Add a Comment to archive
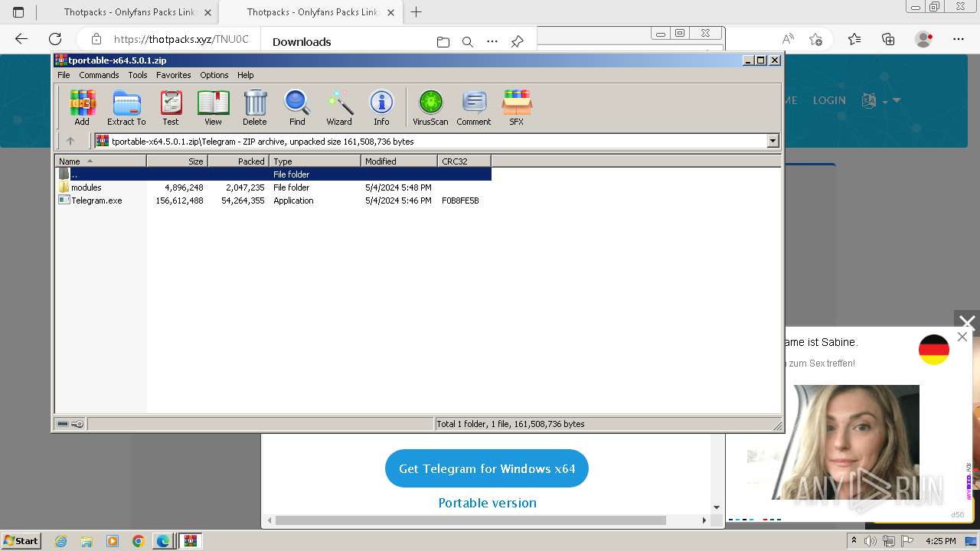The height and width of the screenshot is (551, 980). tap(474, 107)
